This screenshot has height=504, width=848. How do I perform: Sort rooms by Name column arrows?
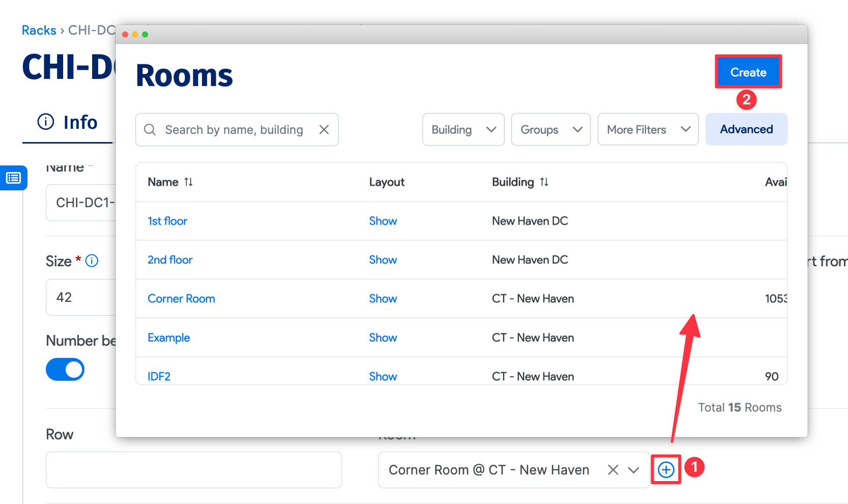[x=188, y=182]
